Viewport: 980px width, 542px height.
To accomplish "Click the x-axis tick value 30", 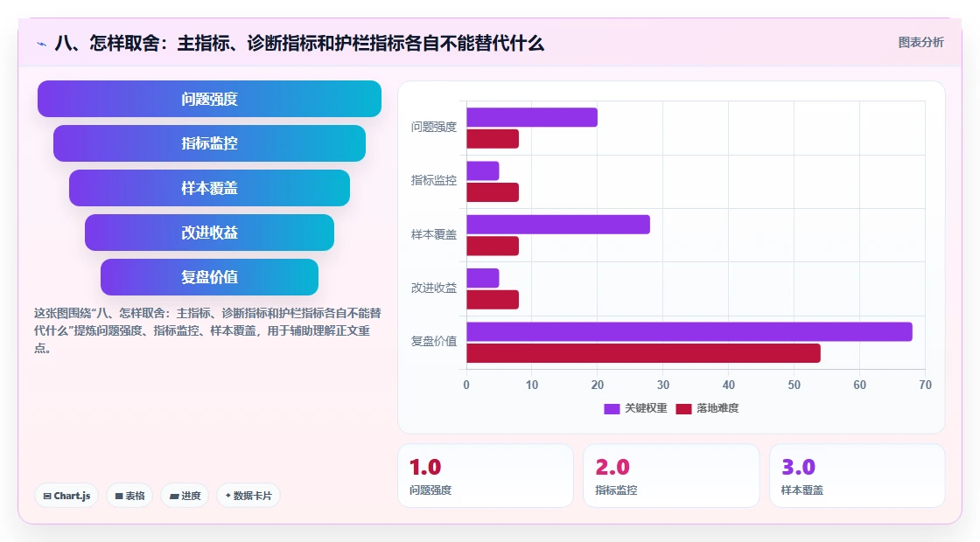I will [663, 386].
